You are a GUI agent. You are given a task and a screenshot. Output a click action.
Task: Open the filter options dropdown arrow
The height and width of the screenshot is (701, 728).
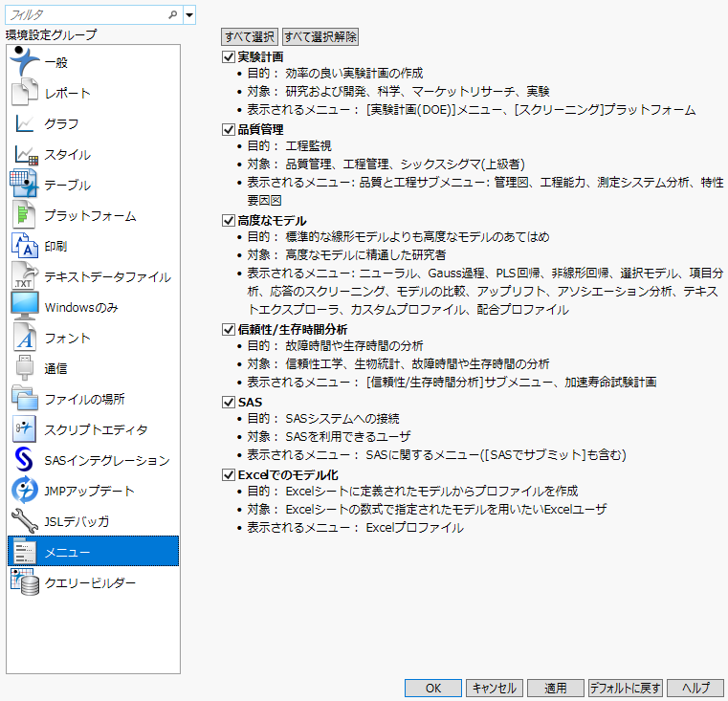click(x=189, y=15)
